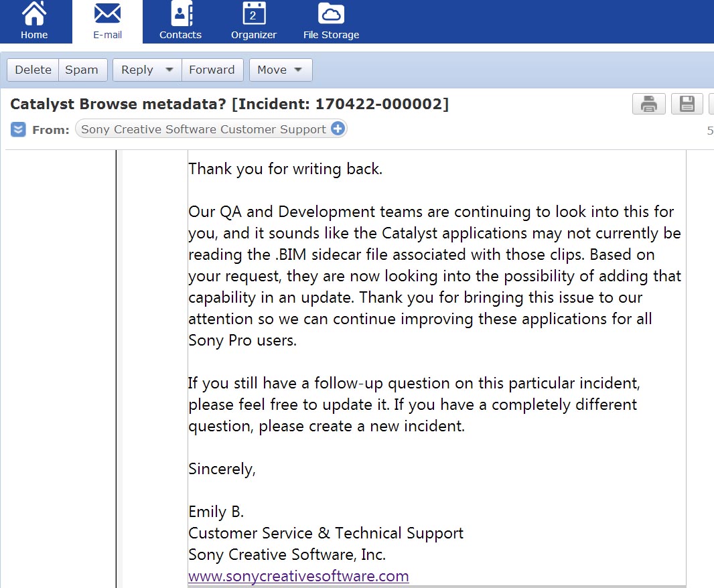The image size is (714, 588).
Task: Select the email subject line text
Action: (230, 104)
